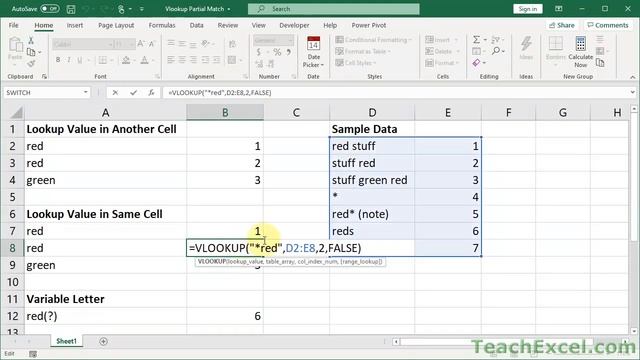The height and width of the screenshot is (360, 640).
Task: Toggle Underline formatting
Action: tap(80, 60)
